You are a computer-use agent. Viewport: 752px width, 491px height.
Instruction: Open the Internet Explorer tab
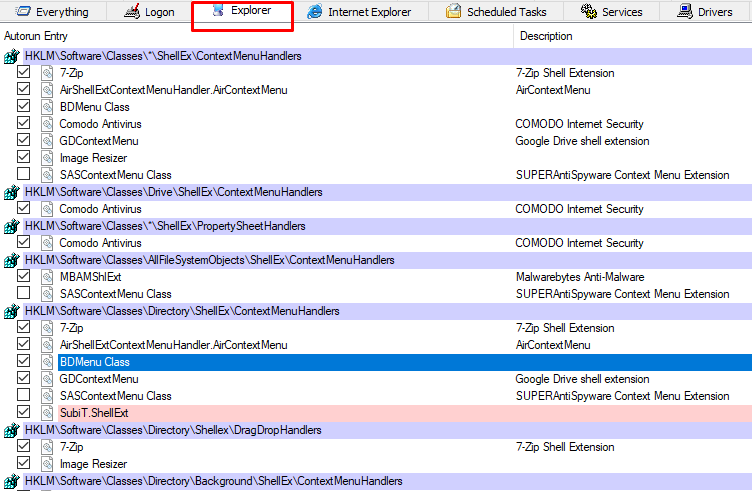pyautogui.click(x=360, y=12)
